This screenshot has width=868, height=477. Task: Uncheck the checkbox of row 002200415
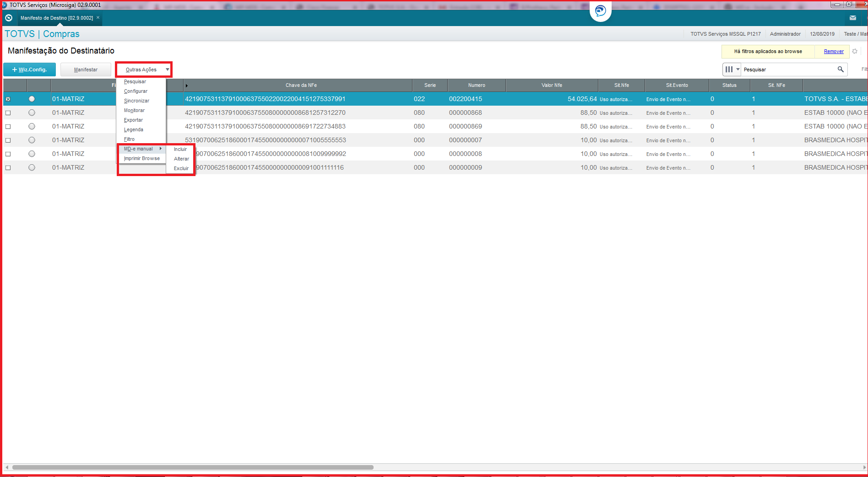tap(8, 99)
